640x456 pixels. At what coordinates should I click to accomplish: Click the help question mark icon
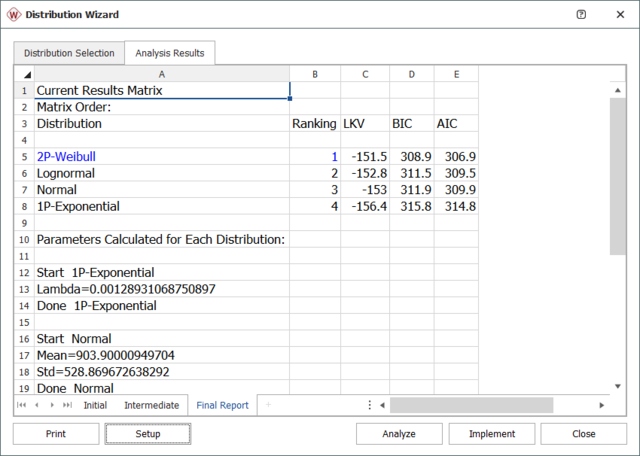point(583,14)
